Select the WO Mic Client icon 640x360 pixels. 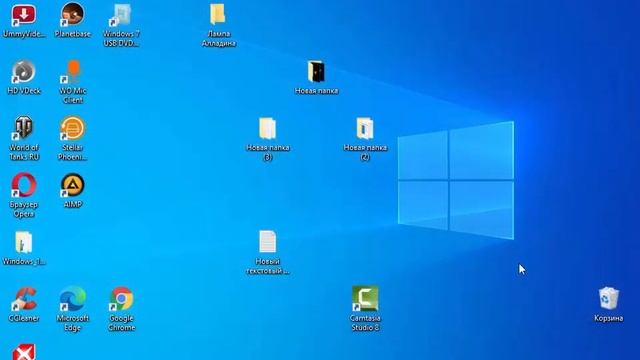click(73, 72)
